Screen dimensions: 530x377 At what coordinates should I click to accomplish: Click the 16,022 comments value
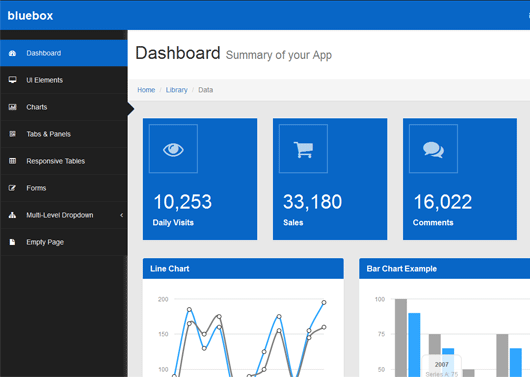click(x=442, y=202)
